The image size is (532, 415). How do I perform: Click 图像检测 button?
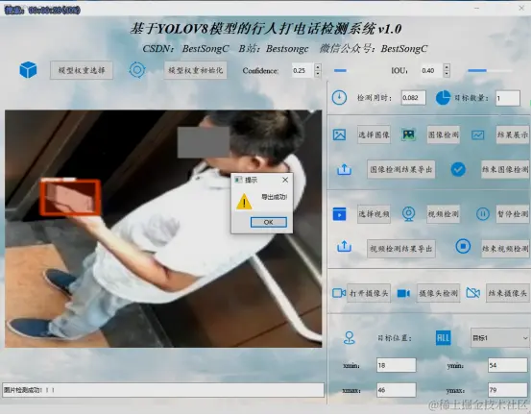[x=444, y=134]
